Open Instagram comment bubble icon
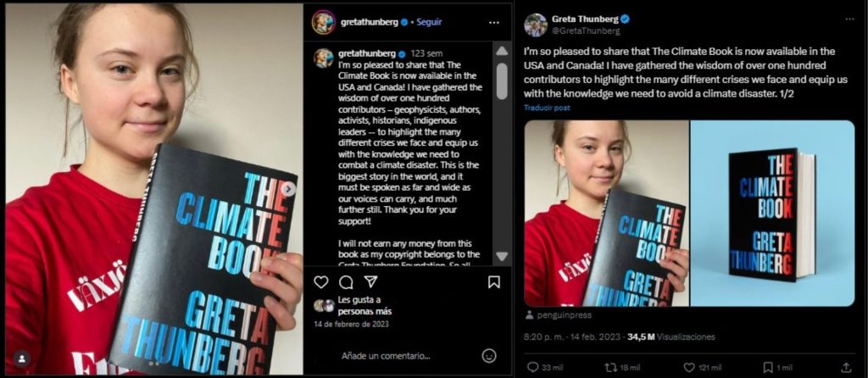The width and height of the screenshot is (868, 378). tap(346, 282)
